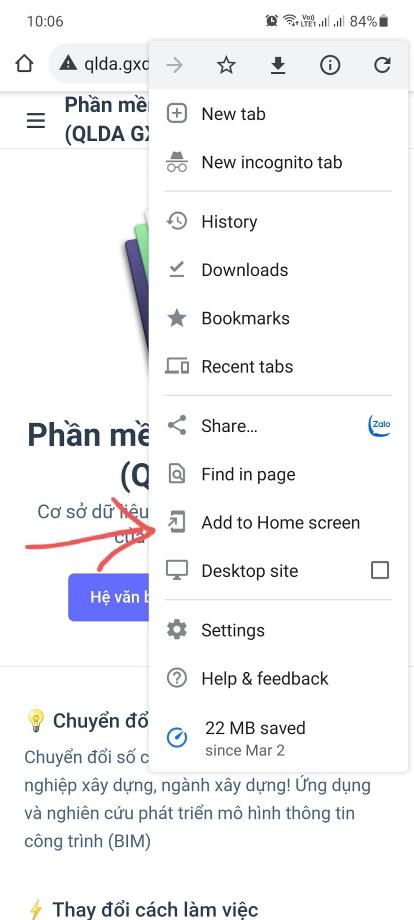
Task: Check the Desktop site checkbox
Action: 380,570
